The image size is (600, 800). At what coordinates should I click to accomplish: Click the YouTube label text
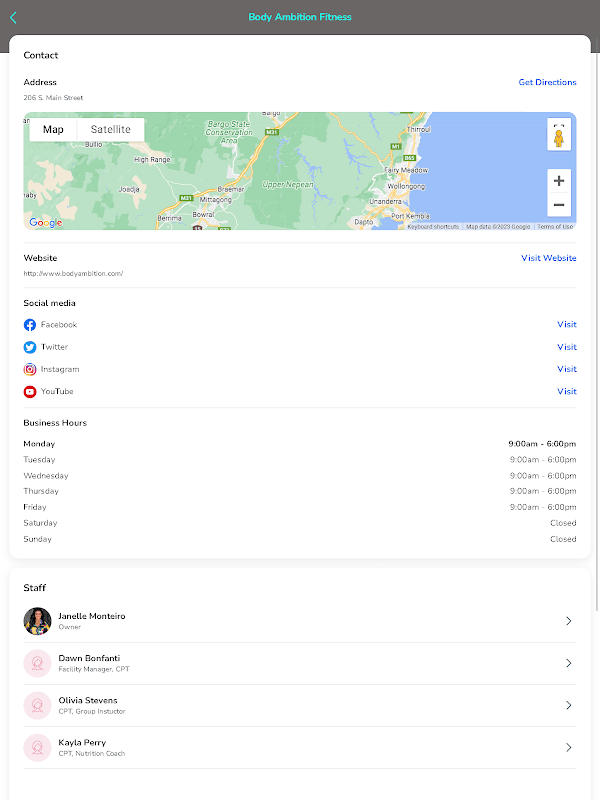pos(57,391)
